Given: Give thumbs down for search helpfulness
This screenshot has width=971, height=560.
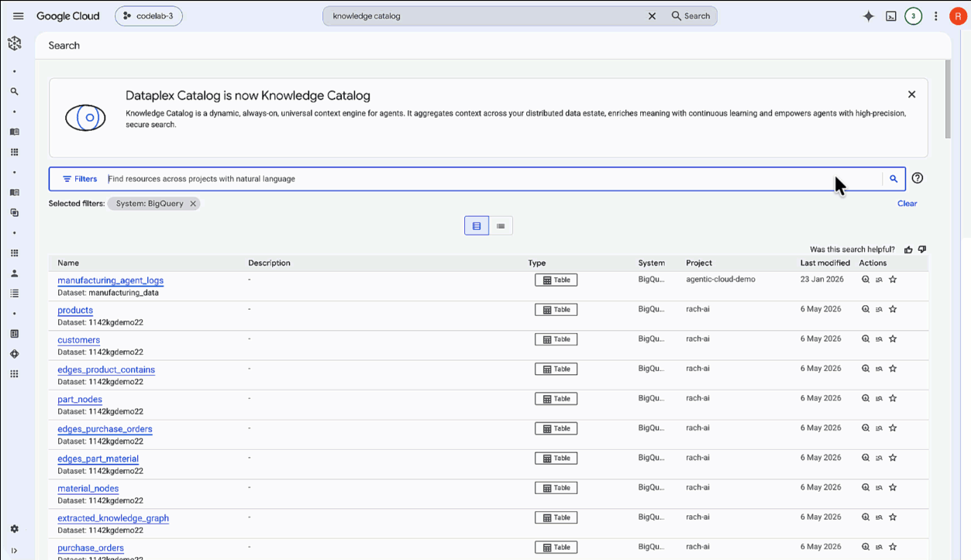Looking at the screenshot, I should click(922, 249).
